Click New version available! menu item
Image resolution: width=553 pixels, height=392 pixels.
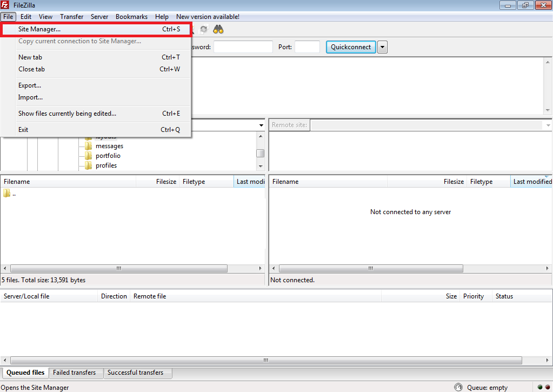[x=208, y=17]
